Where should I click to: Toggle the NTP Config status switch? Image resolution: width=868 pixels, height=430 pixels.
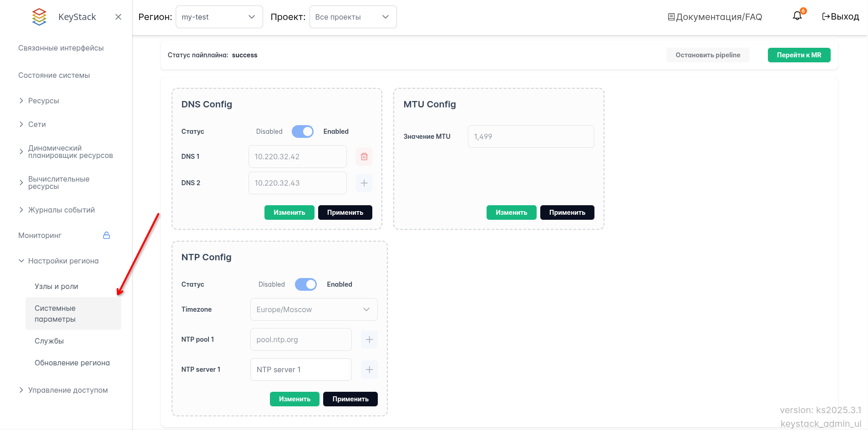coord(305,284)
